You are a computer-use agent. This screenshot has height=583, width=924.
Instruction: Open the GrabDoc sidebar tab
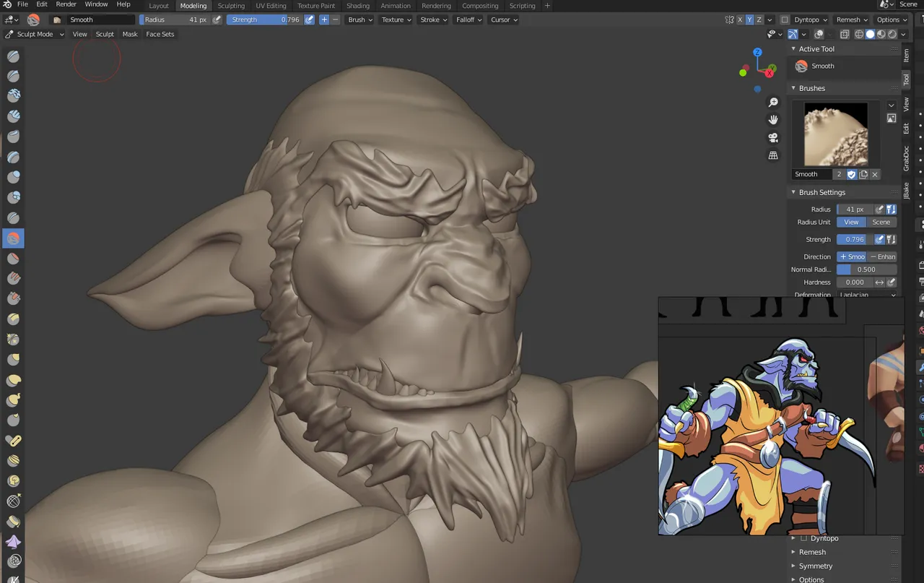click(x=906, y=157)
